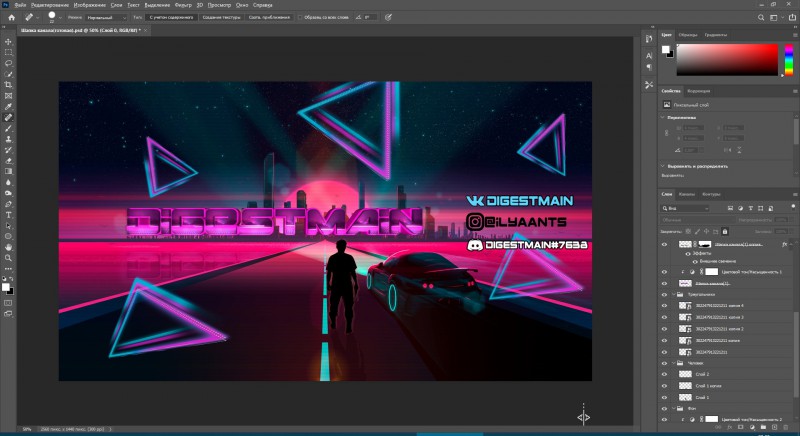Open the layer filter 'Вид' dropdown
This screenshot has width=800, height=436.
[x=685, y=208]
